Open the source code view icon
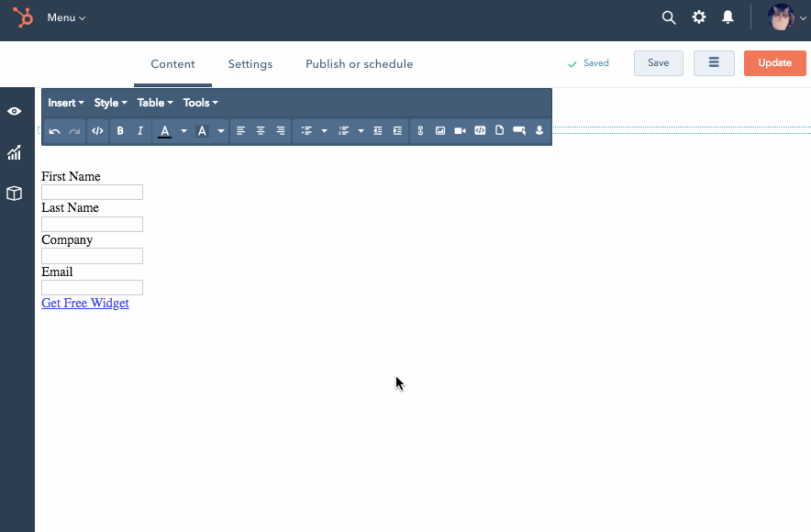 (97, 131)
